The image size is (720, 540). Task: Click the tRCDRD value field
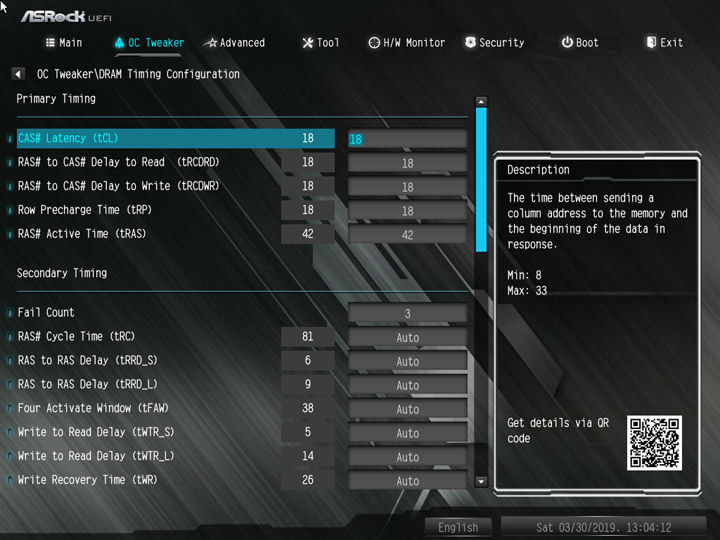tap(407, 163)
